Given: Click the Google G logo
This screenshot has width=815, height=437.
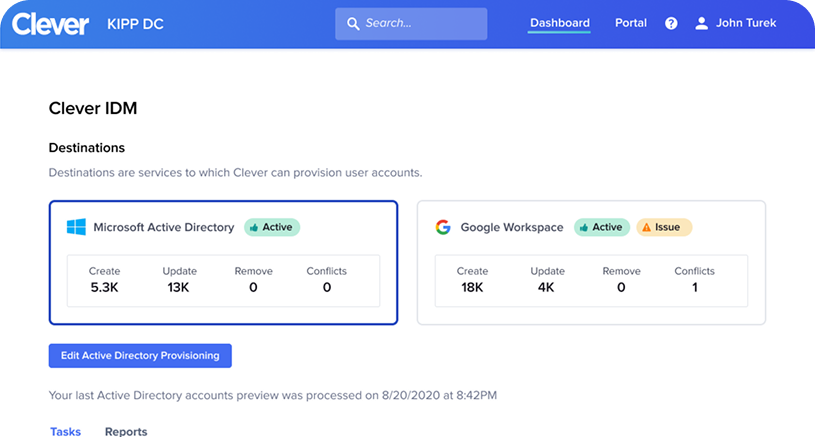Looking at the screenshot, I should 443,227.
